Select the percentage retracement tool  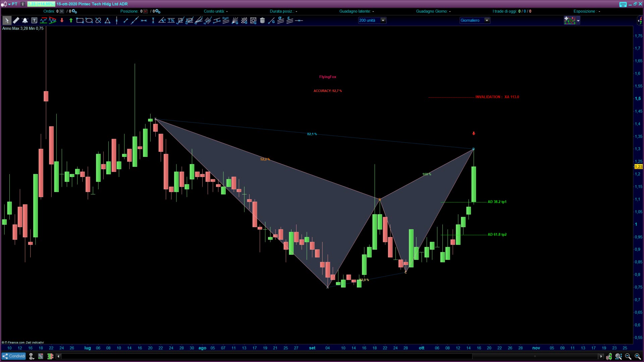click(172, 20)
